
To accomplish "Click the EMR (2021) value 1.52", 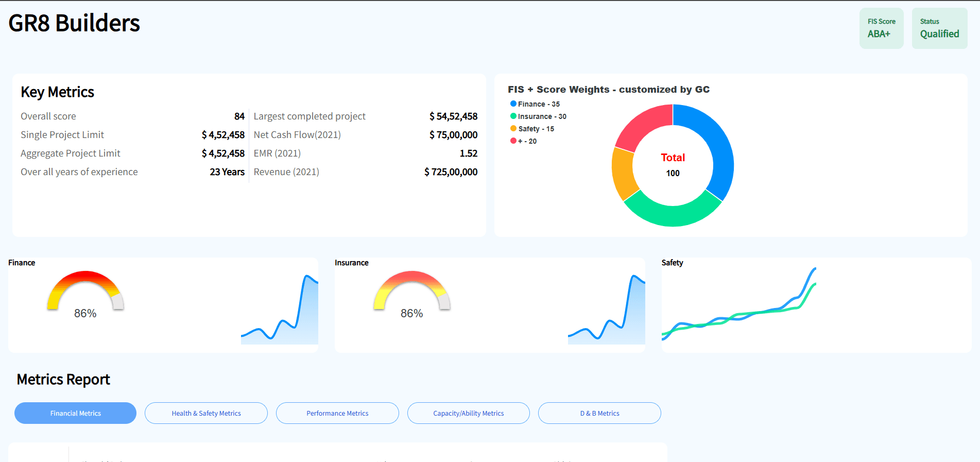I will pyautogui.click(x=469, y=153).
